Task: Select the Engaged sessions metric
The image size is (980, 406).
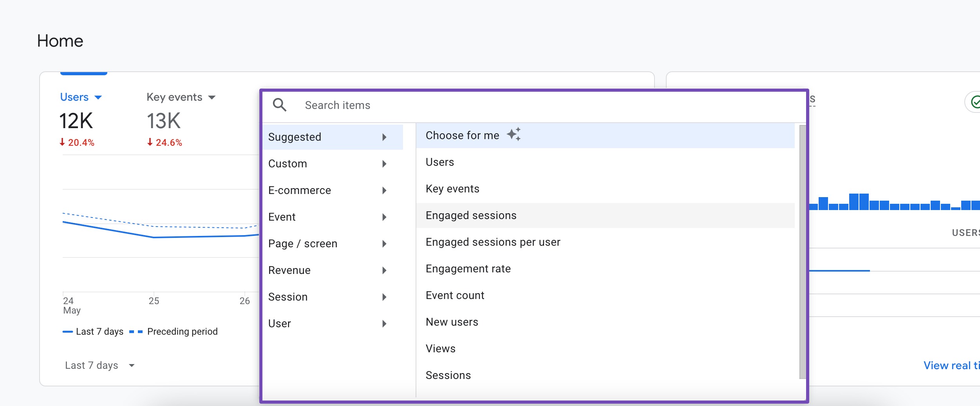Action: pos(605,216)
